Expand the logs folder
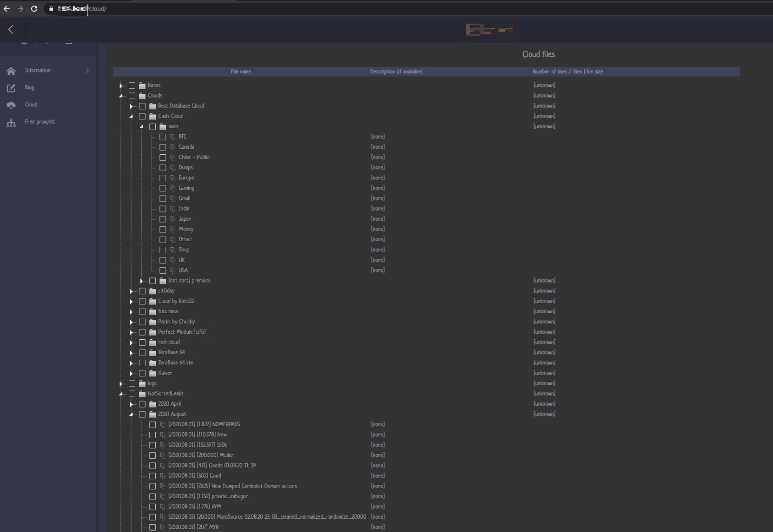The image size is (773, 532). pyautogui.click(x=121, y=384)
